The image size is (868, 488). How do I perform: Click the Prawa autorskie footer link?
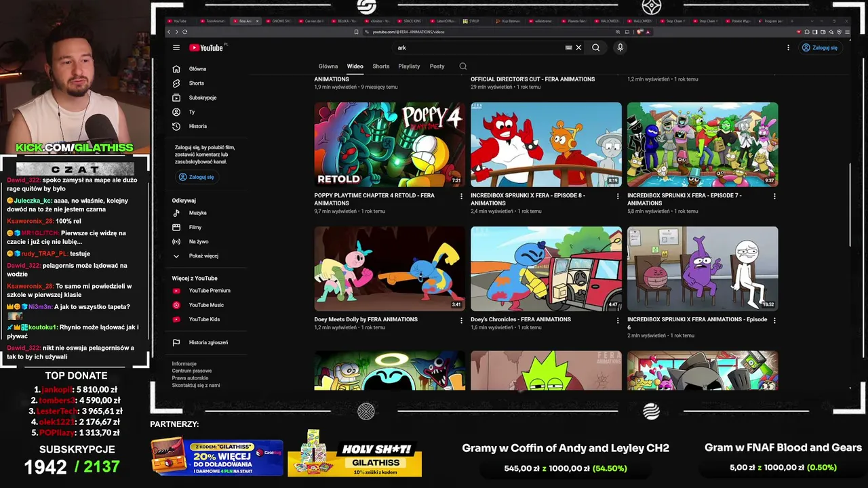[190, 378]
